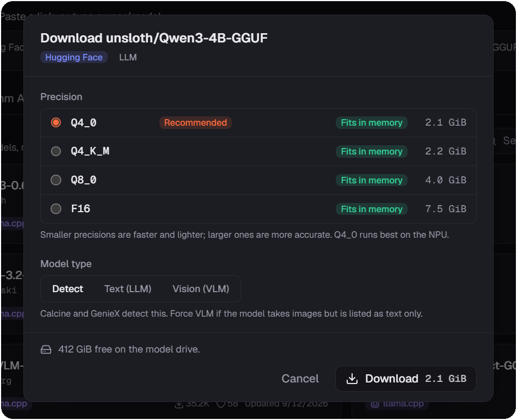Click the 2.2 GiB size value
The height and width of the screenshot is (420, 517).
coord(446,151)
